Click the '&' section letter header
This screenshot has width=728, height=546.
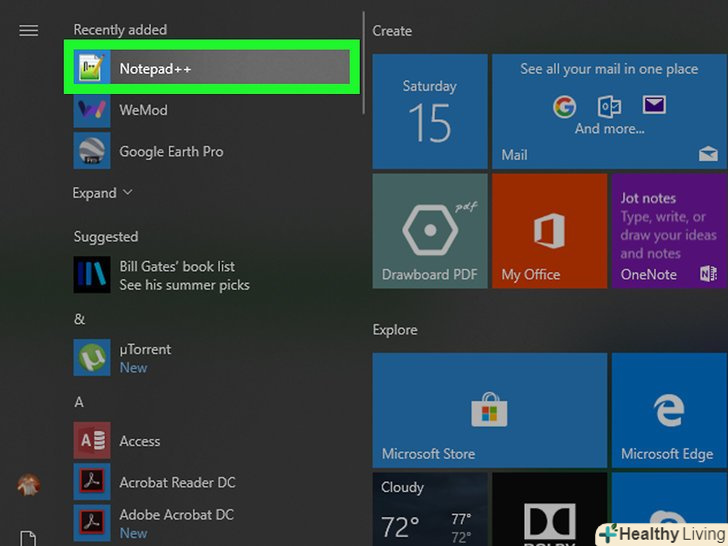(79, 319)
